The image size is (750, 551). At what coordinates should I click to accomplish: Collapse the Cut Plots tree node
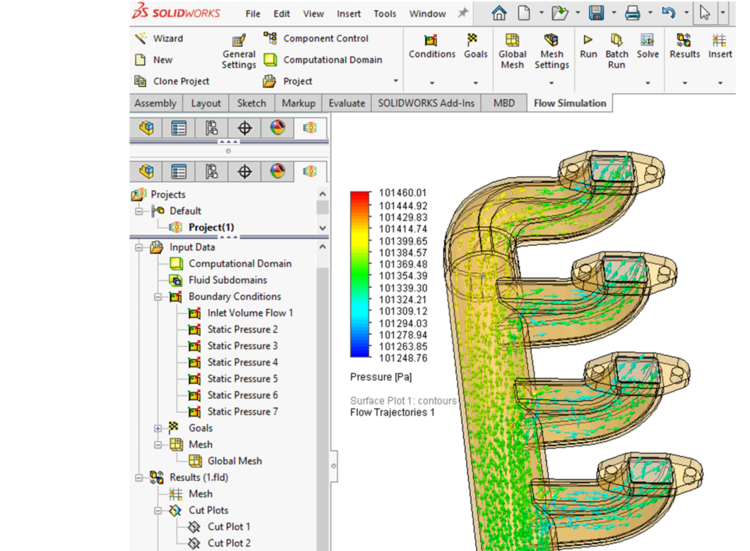[x=158, y=510]
